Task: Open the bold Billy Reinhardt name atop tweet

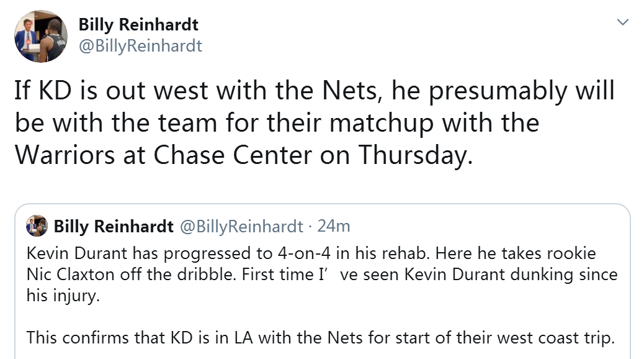Action: (138, 25)
